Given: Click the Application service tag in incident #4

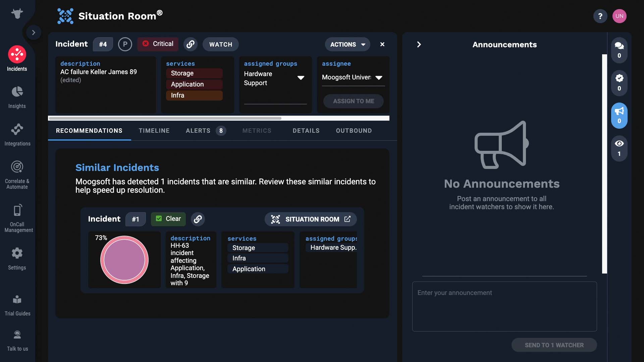Looking at the screenshot, I should point(194,84).
